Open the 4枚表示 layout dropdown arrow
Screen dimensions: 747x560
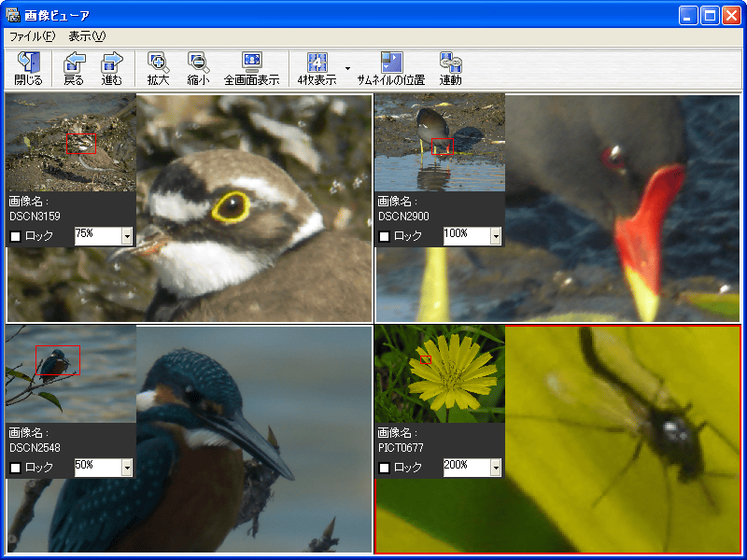point(347,68)
